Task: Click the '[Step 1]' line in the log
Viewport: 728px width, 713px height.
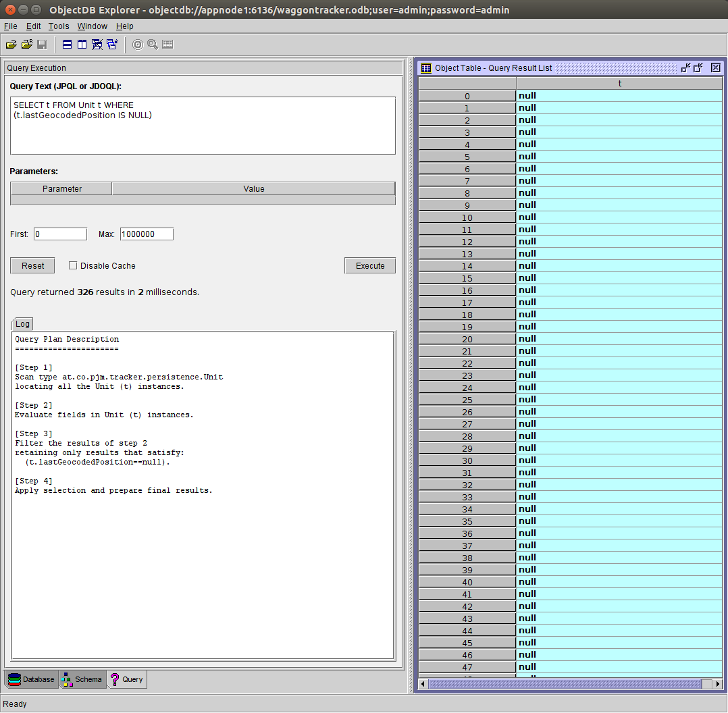Action: point(34,367)
